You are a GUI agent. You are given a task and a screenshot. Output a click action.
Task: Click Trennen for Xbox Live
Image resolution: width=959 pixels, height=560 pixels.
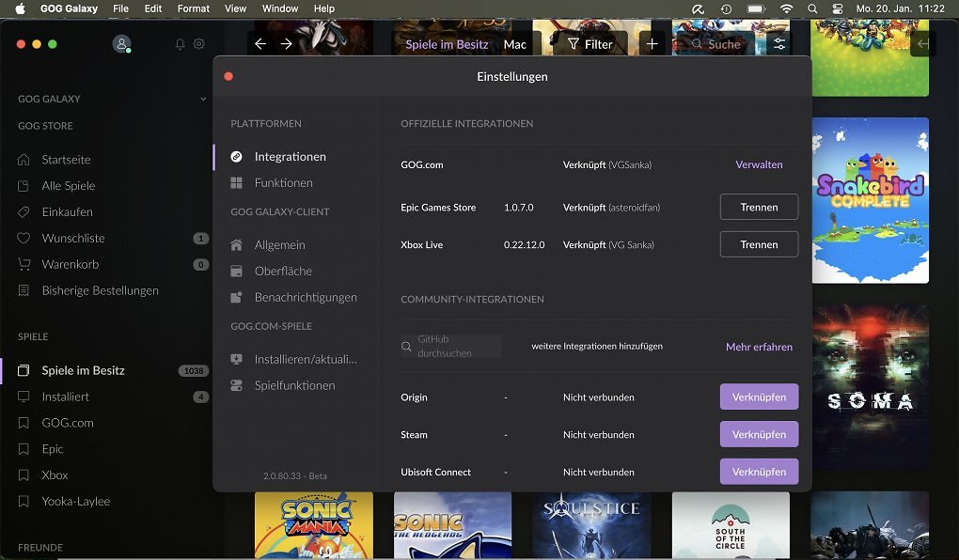coord(759,244)
